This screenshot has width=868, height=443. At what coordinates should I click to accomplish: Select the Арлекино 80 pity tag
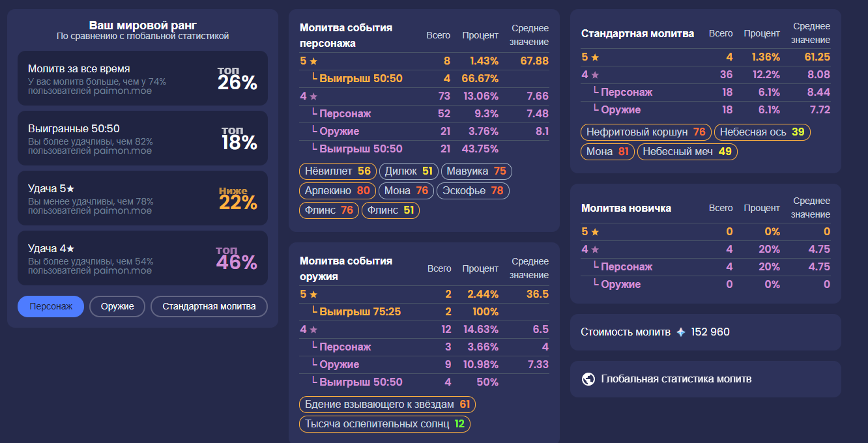(337, 191)
